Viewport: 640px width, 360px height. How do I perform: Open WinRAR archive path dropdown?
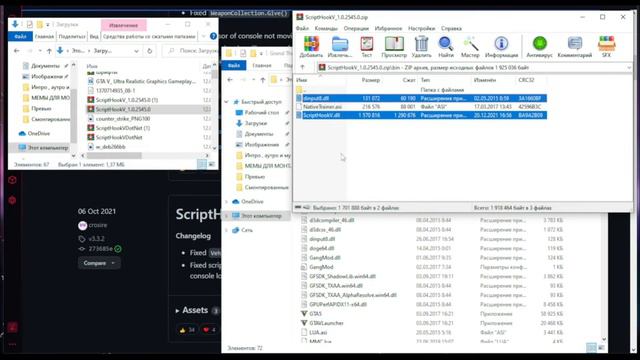point(629,67)
